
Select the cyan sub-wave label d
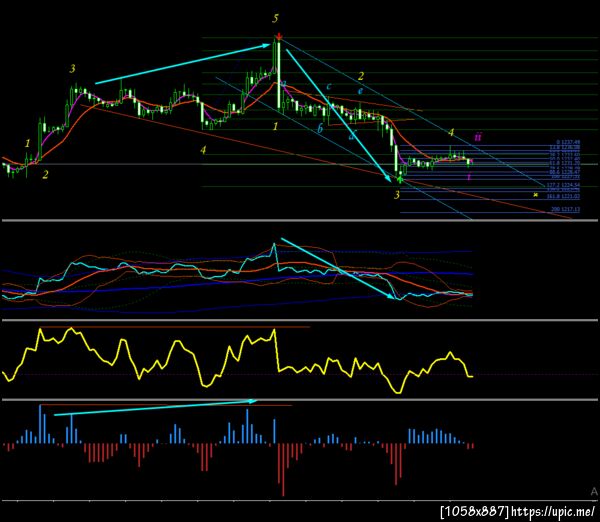pos(352,135)
